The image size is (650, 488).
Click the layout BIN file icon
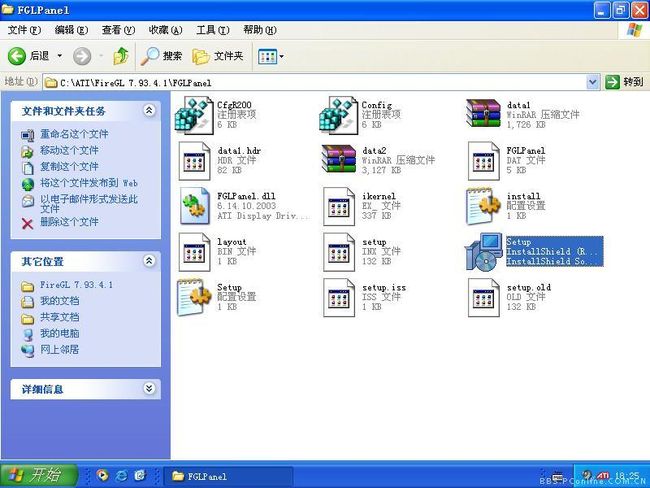(x=194, y=252)
